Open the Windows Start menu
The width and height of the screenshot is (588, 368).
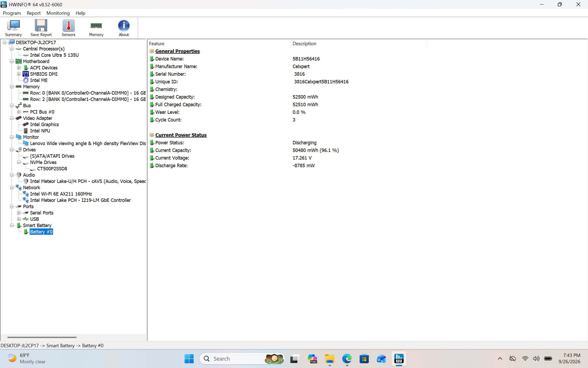coord(189,359)
